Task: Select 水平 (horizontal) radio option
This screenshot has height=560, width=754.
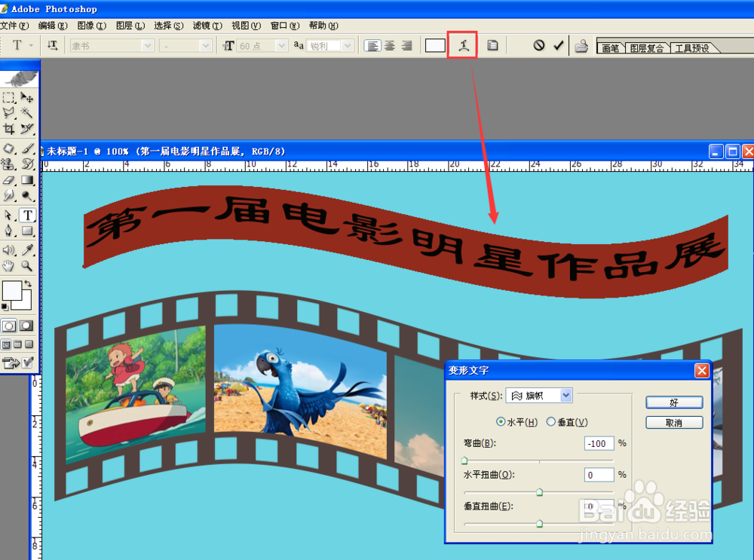Action: pyautogui.click(x=501, y=421)
